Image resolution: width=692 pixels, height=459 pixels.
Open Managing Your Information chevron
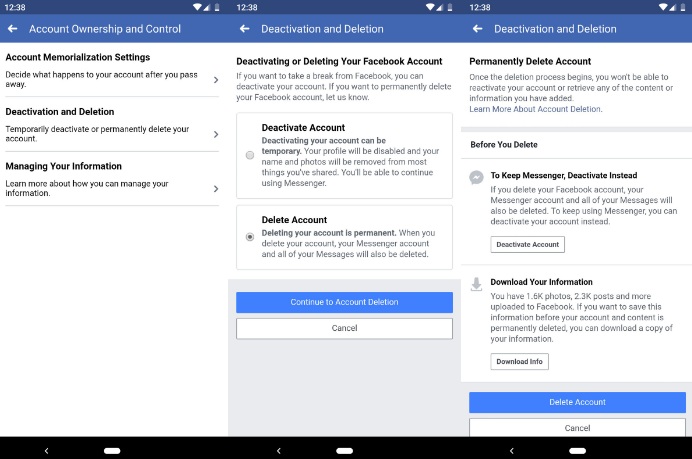click(x=216, y=189)
